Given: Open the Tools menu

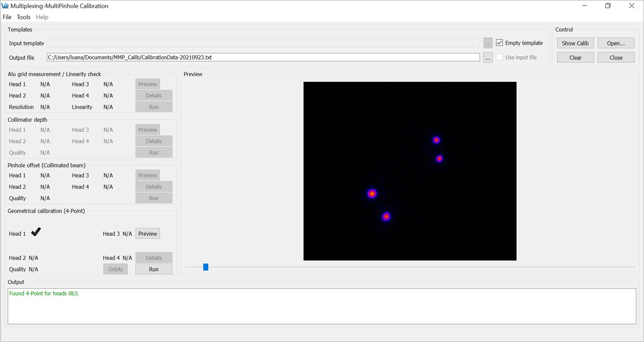Looking at the screenshot, I should point(23,17).
